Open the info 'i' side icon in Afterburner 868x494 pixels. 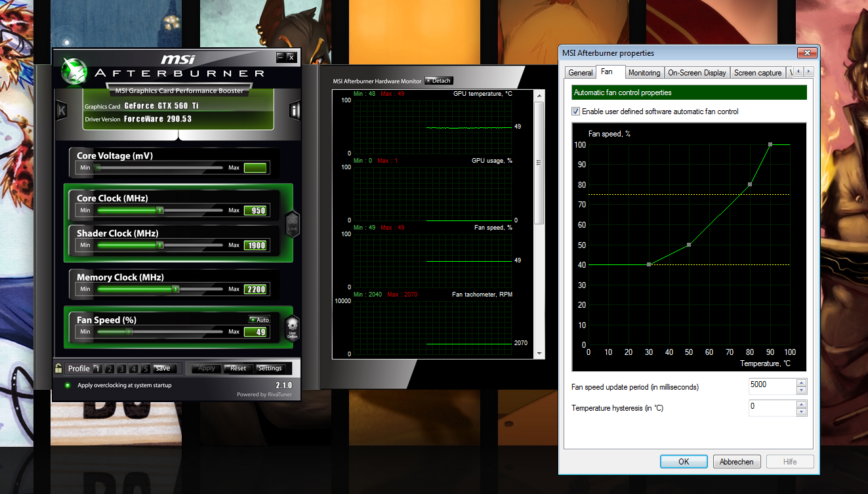pyautogui.click(x=295, y=110)
